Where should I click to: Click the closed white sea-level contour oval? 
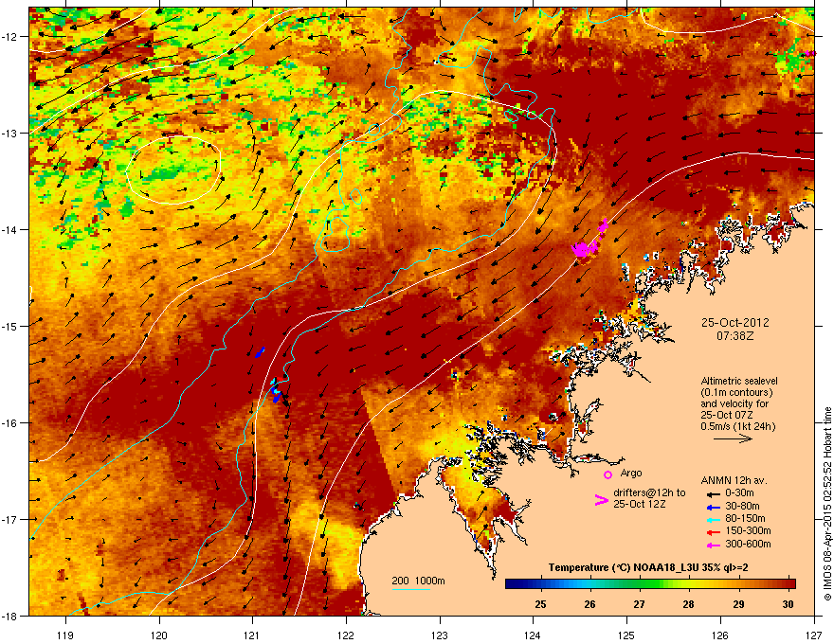coord(174,170)
